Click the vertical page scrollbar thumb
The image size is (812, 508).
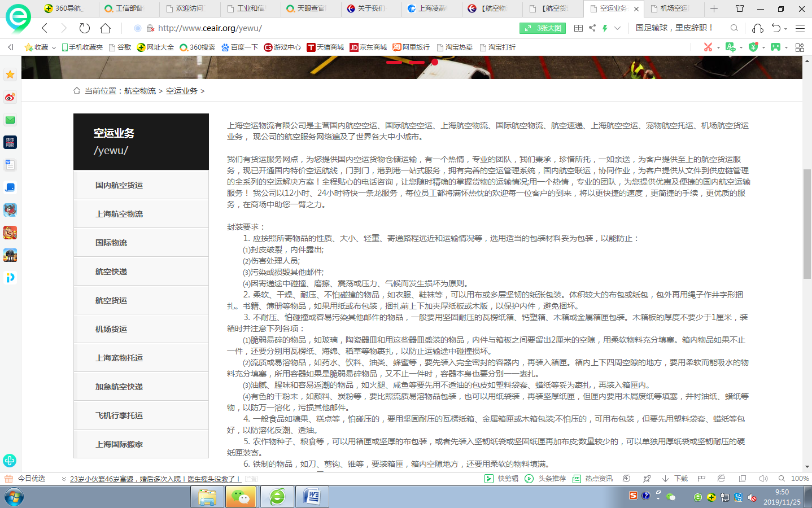(x=807, y=223)
